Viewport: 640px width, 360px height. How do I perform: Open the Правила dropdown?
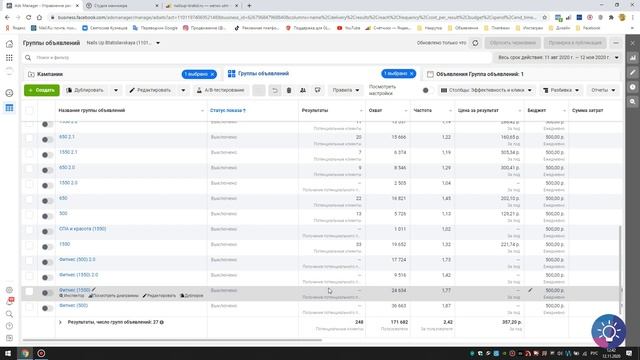345,90
